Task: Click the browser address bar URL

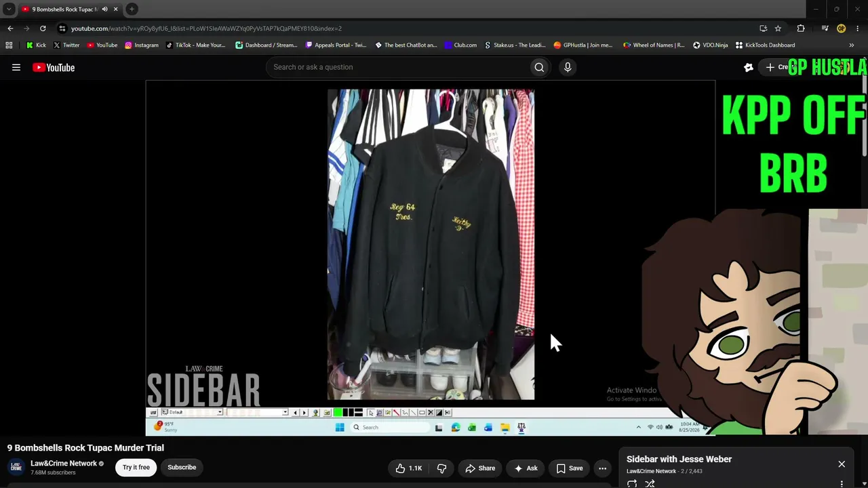Action: [206, 28]
